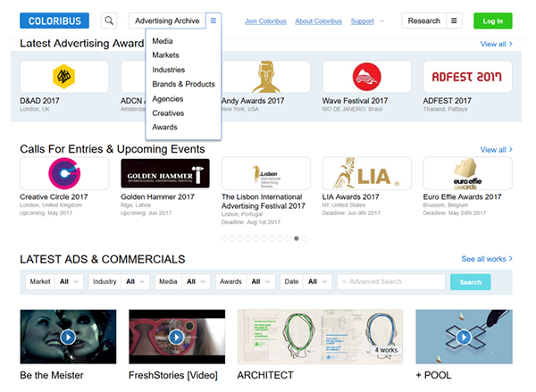Toggle the Advertising Archive hamburger menu
This screenshot has width=536, height=392.
[x=214, y=21]
